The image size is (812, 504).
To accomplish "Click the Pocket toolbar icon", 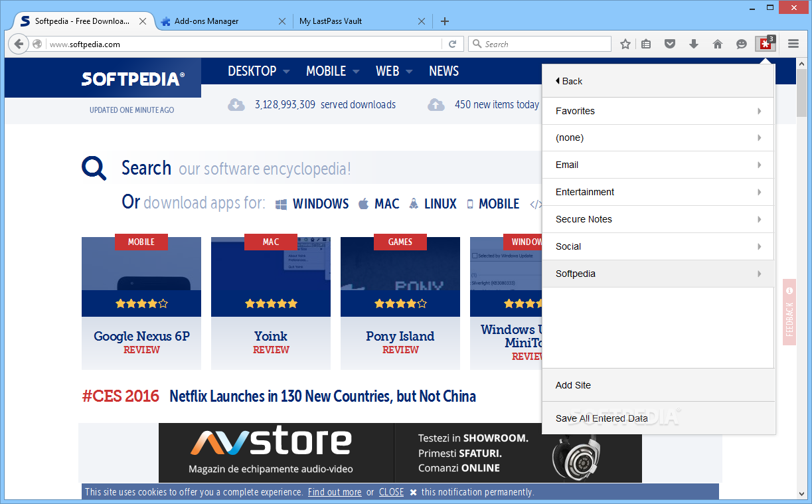I will point(670,44).
